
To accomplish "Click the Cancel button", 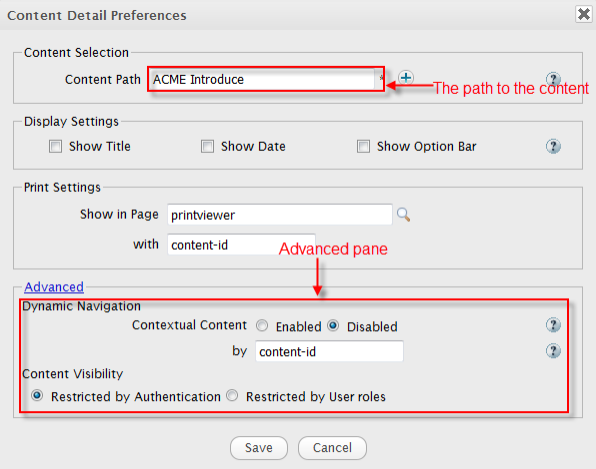I will coord(332,448).
